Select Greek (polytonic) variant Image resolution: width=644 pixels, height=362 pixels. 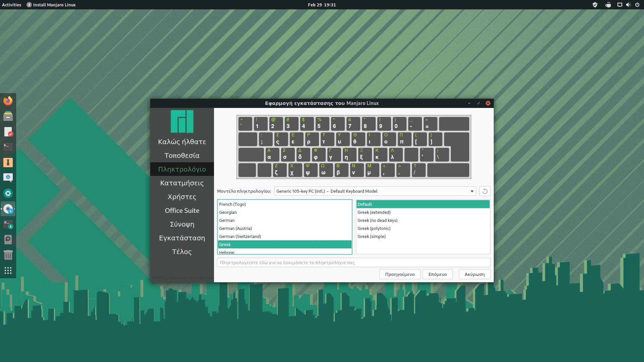pos(374,228)
